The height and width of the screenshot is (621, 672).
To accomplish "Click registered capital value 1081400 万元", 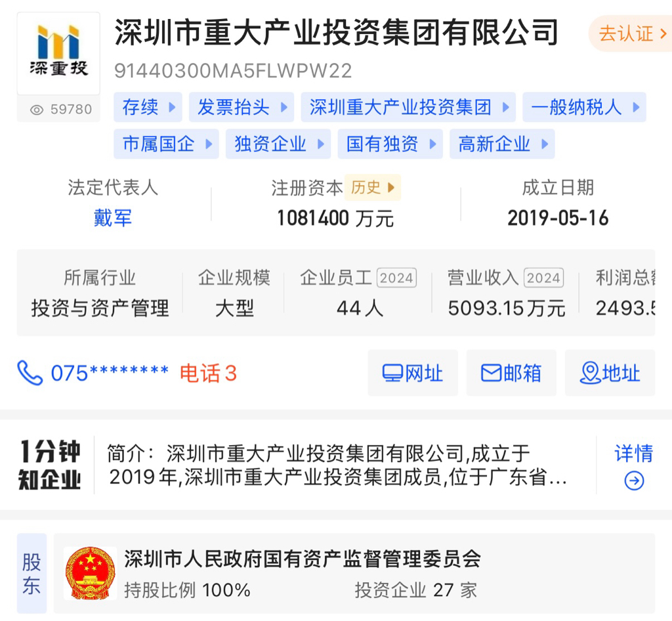I will click(335, 218).
